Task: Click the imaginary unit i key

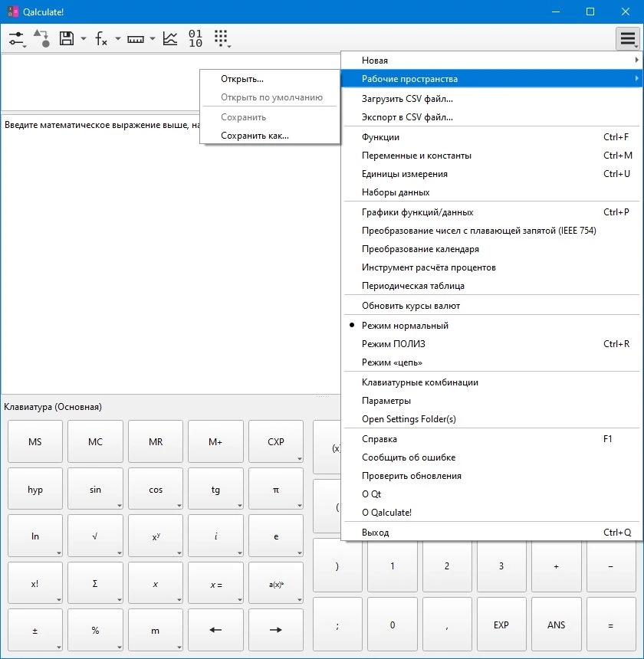Action: click(215, 536)
